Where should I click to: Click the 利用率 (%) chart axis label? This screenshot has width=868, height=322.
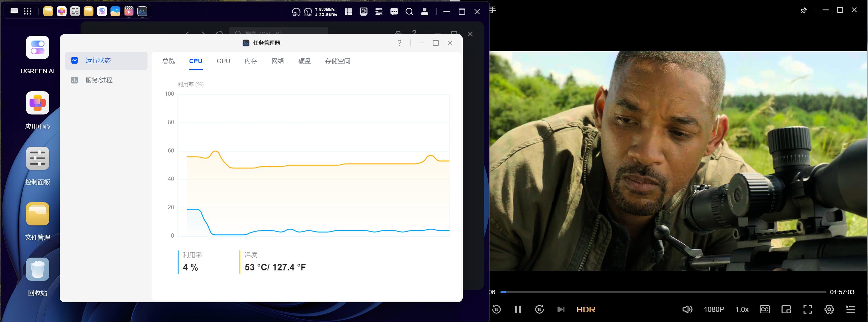coord(191,84)
